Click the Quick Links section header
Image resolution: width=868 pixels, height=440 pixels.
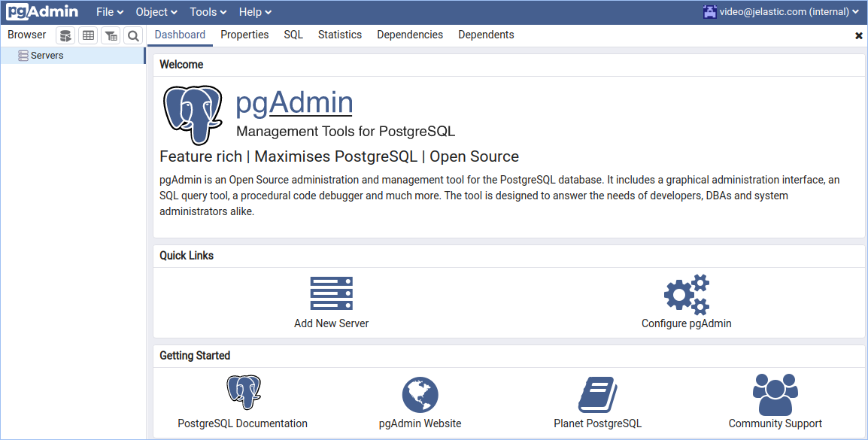(x=187, y=256)
